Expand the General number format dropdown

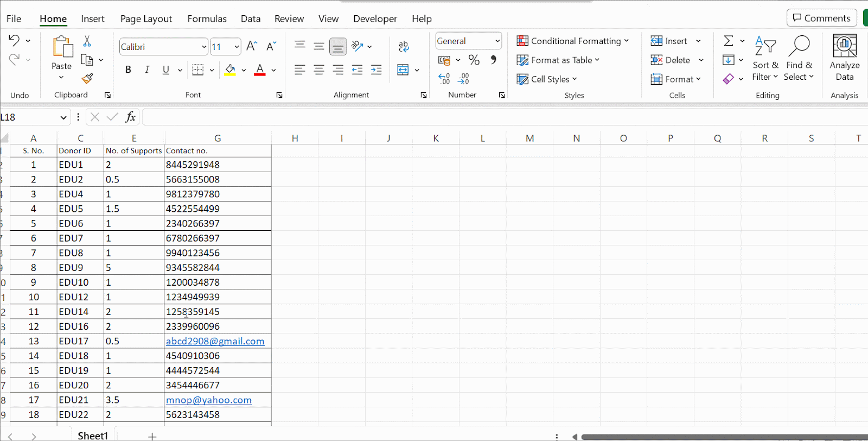pos(497,41)
